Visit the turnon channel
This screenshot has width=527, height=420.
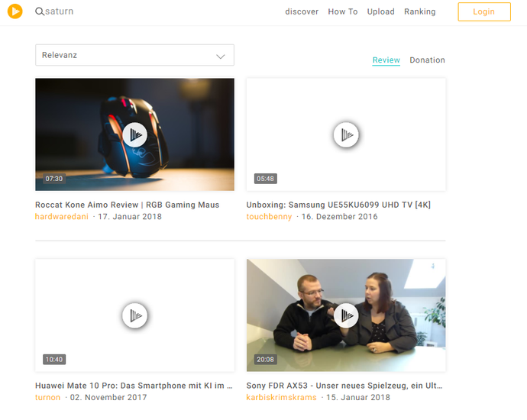47,398
